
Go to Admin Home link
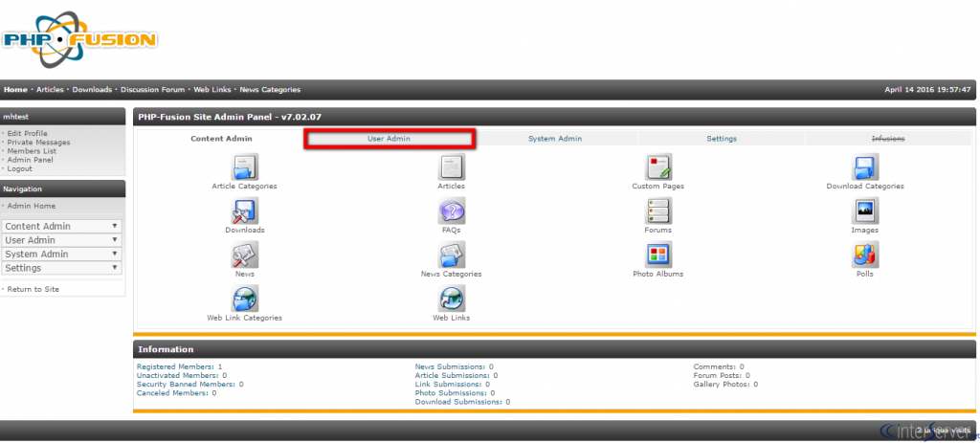click(x=32, y=206)
